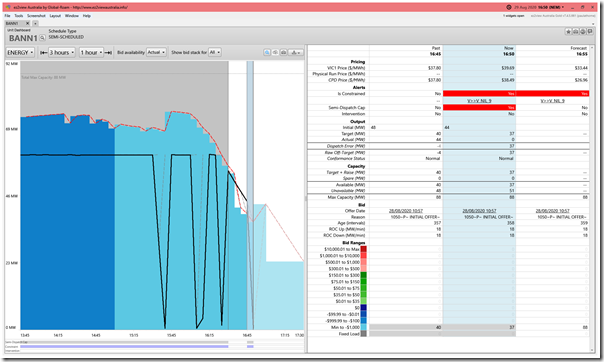Open the ENERGY commodity dropdown
The width and height of the screenshot is (604, 362).
tap(20, 52)
